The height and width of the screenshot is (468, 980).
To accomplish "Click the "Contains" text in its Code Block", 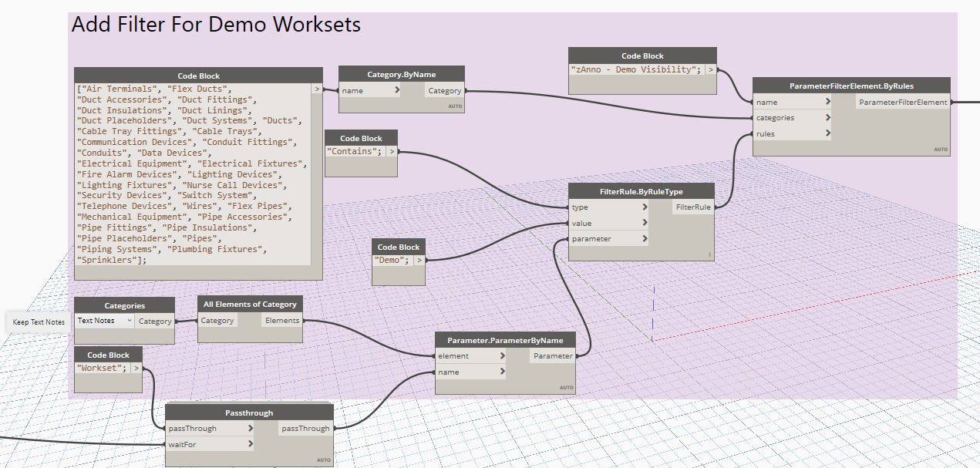I will tap(355, 151).
